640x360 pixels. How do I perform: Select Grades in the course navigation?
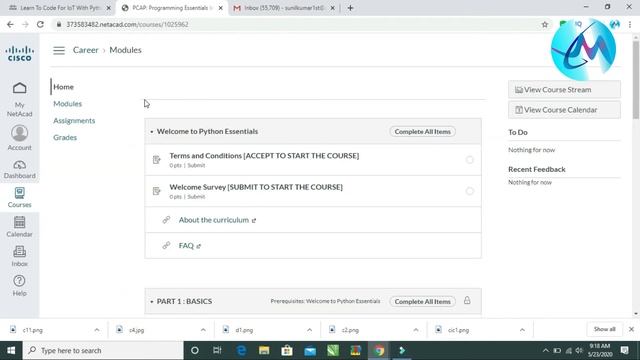tap(65, 137)
